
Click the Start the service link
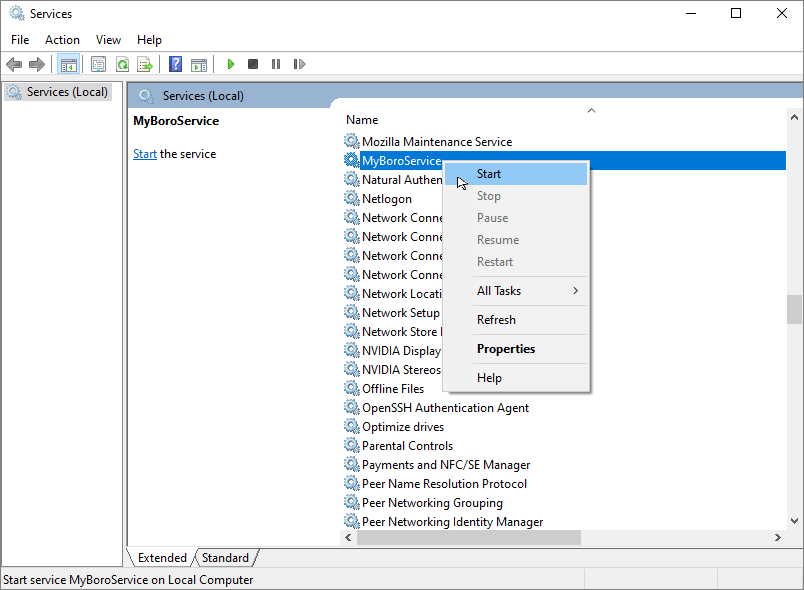point(145,154)
